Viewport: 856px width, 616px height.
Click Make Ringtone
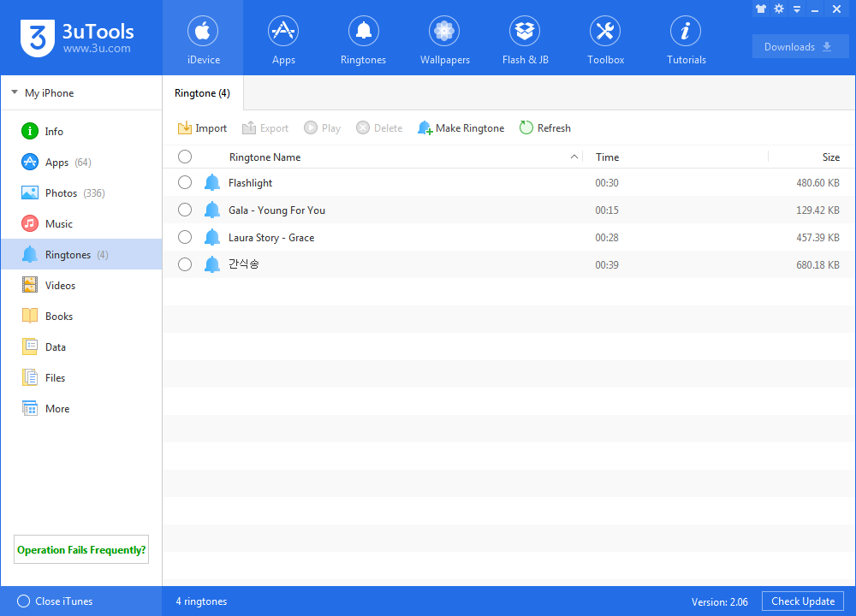461,128
